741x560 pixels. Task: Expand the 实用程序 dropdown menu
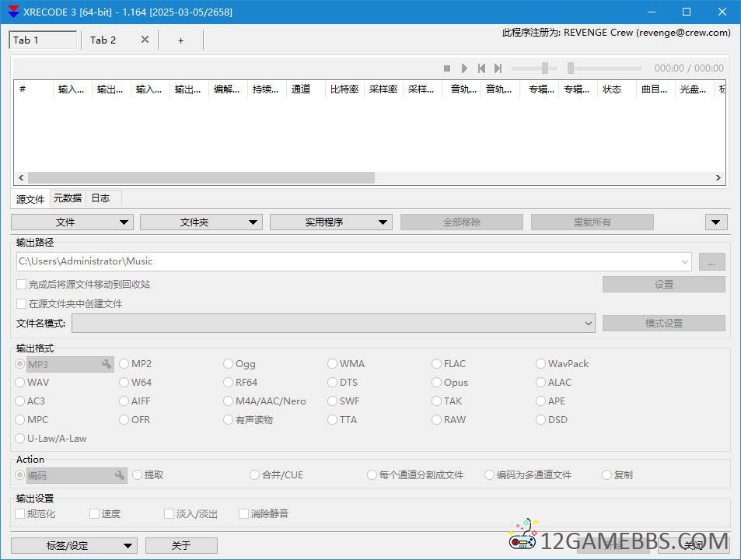click(x=330, y=222)
